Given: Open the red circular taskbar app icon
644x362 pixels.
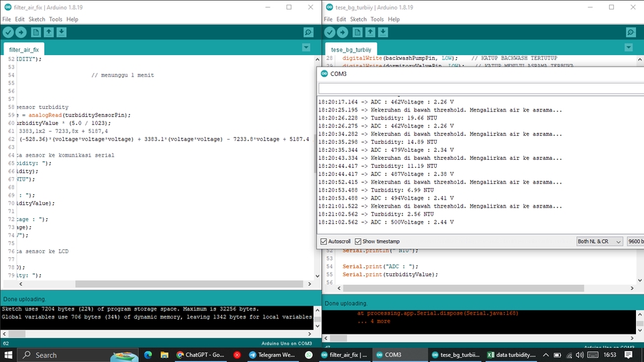Looking at the screenshot, I should [x=237, y=355].
